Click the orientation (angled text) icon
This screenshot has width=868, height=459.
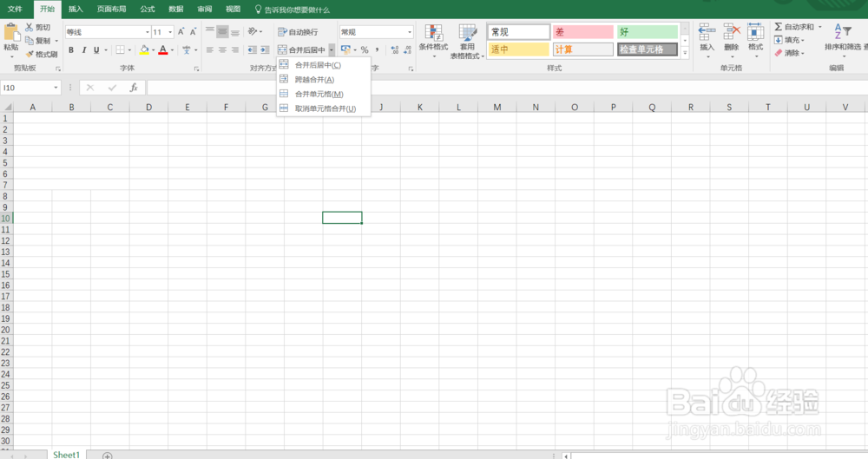pos(253,31)
